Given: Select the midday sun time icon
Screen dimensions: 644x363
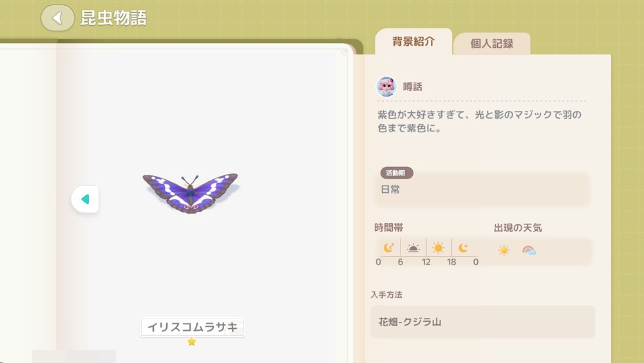Looking at the screenshot, I should [438, 248].
